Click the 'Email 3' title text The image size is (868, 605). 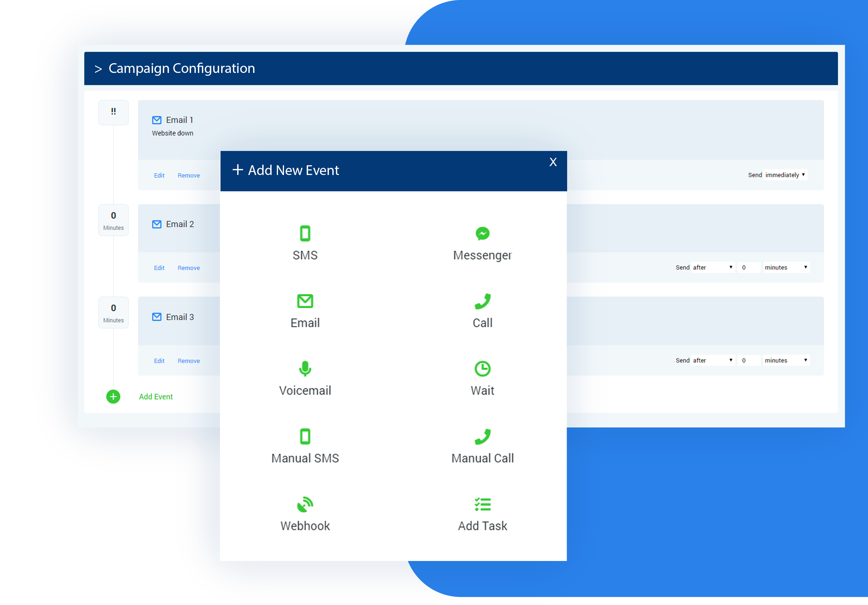(x=180, y=317)
